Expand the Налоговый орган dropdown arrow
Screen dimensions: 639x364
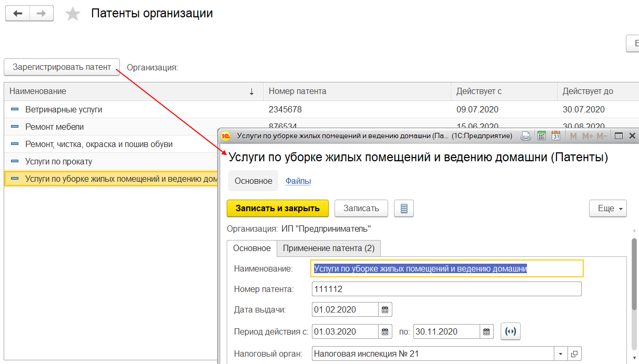(x=561, y=354)
